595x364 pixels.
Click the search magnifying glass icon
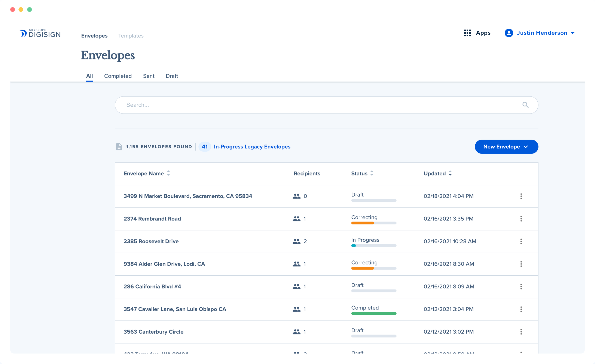526,105
